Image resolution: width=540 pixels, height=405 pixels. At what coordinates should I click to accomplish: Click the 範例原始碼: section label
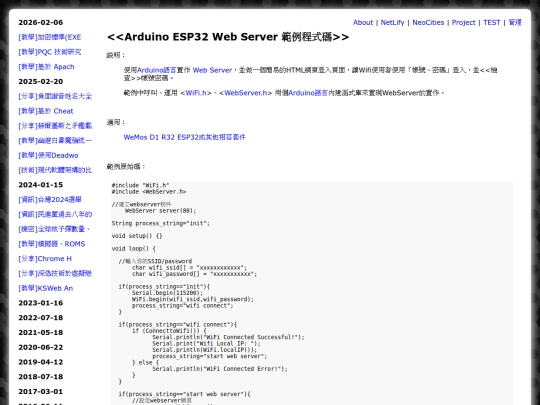(126, 167)
